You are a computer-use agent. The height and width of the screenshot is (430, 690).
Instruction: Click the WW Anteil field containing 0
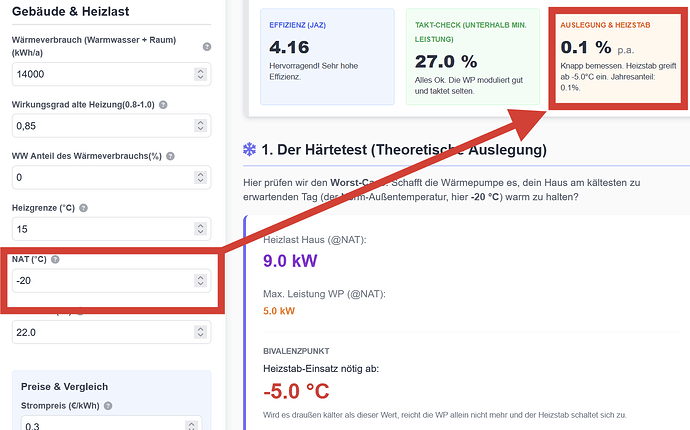click(111, 177)
